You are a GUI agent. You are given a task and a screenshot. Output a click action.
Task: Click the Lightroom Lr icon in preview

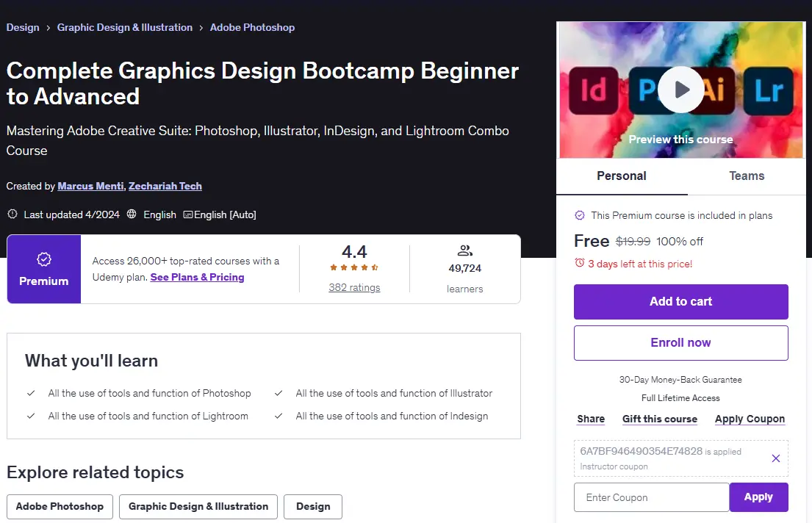(x=769, y=90)
